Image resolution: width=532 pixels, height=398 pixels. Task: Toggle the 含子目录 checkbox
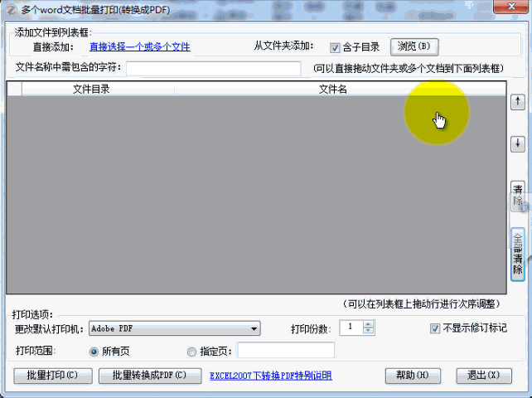tap(336, 47)
